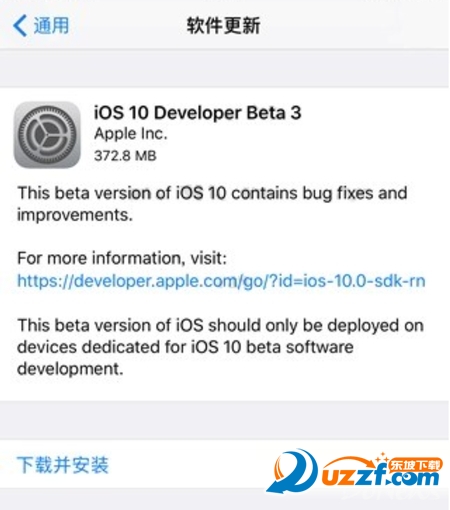Tap the word development. ending the warning
450x510 pixels.
pyautogui.click(x=70, y=369)
